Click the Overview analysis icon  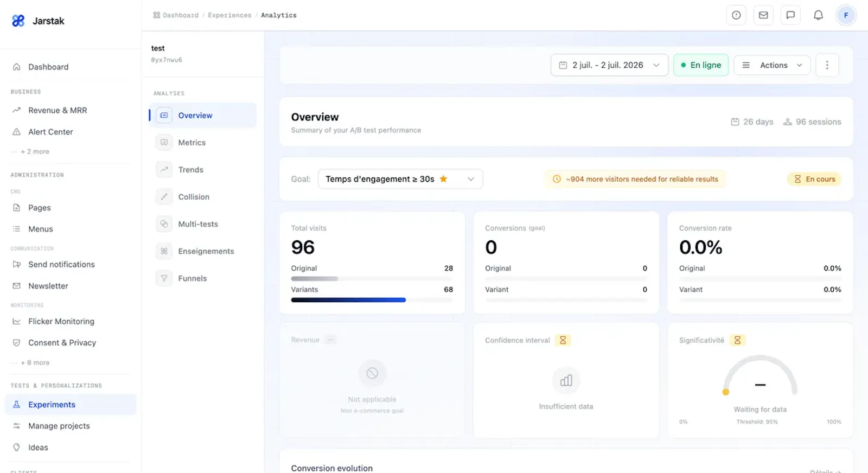point(164,116)
